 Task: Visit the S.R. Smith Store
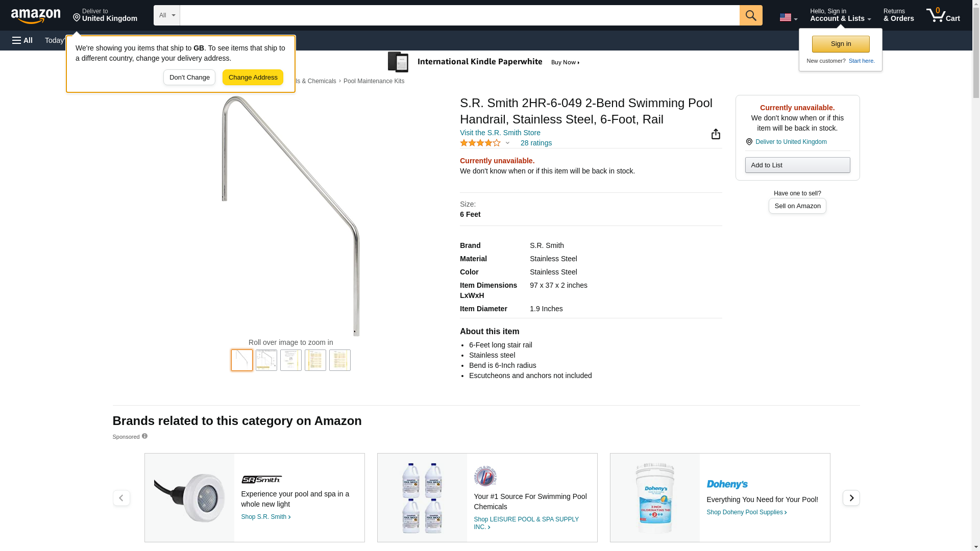point(500,133)
